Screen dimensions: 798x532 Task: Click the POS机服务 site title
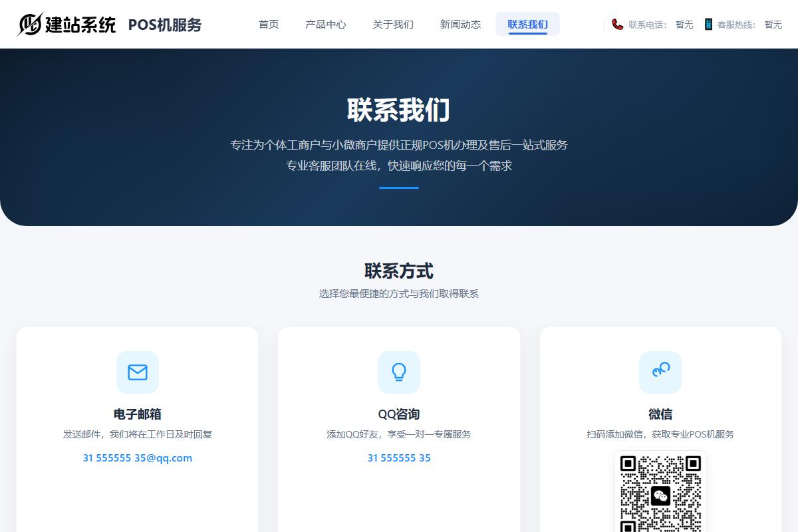coord(165,25)
